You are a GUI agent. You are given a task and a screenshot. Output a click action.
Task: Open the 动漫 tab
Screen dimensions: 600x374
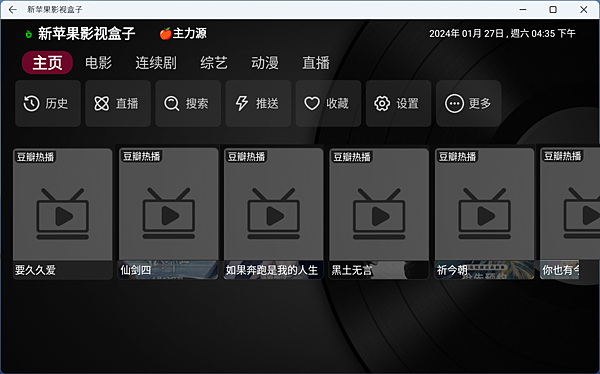point(265,62)
